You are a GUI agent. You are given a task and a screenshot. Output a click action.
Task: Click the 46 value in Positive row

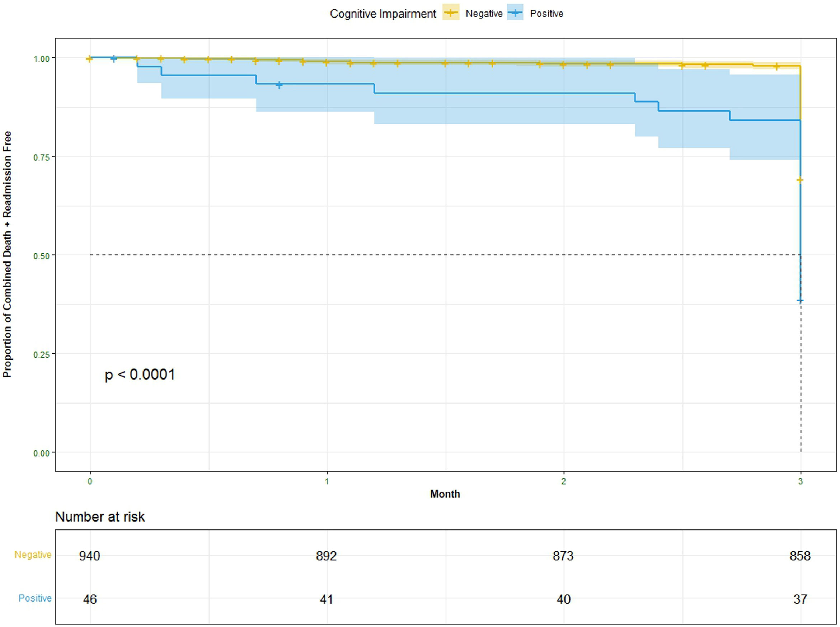(x=90, y=599)
